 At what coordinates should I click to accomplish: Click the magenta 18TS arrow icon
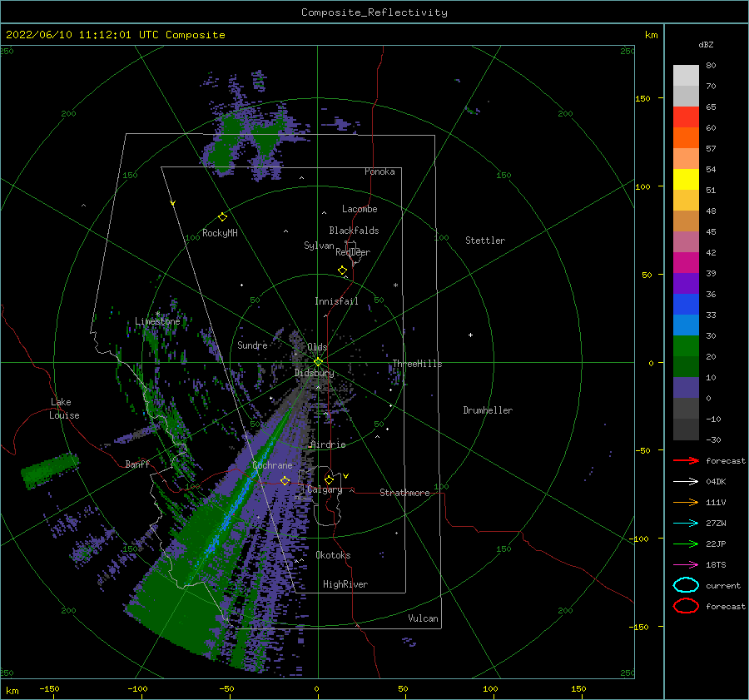686,565
